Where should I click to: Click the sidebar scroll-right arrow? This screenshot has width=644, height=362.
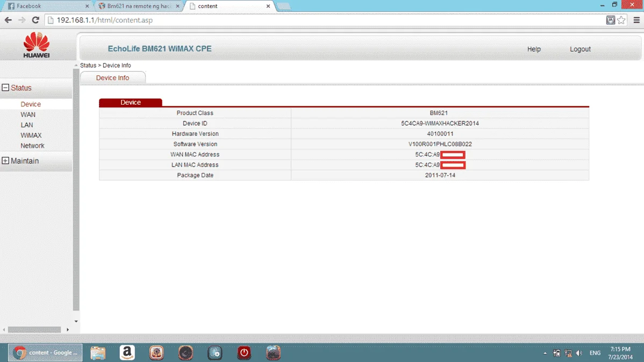68,330
